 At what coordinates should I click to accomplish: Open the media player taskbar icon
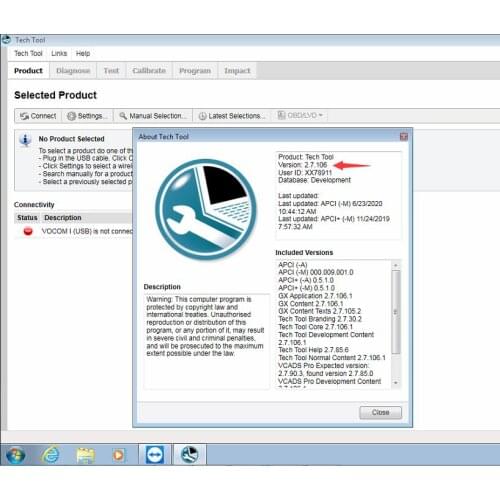coord(118,455)
